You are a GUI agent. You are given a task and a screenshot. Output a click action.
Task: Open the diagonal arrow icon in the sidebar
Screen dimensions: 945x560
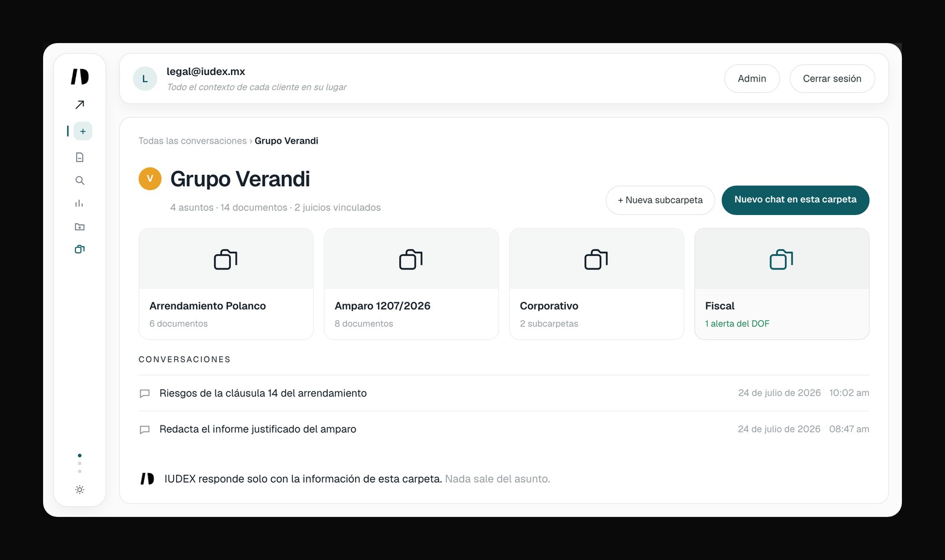(80, 105)
